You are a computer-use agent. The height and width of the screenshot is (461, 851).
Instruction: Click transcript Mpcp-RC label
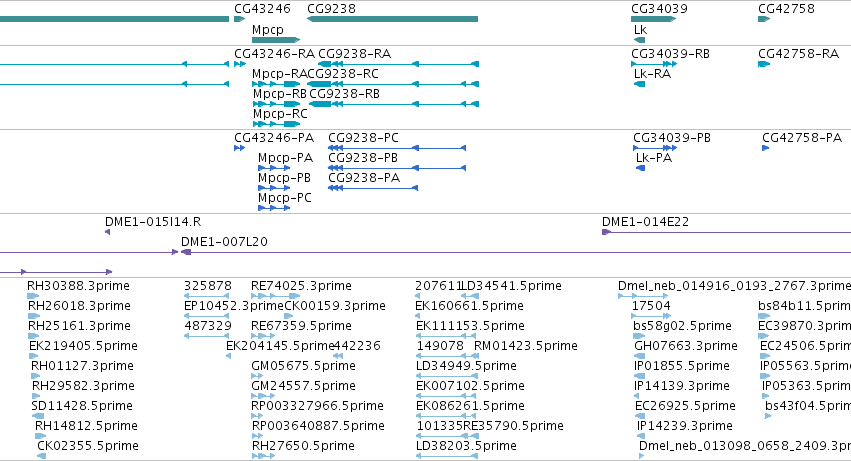pos(280,114)
